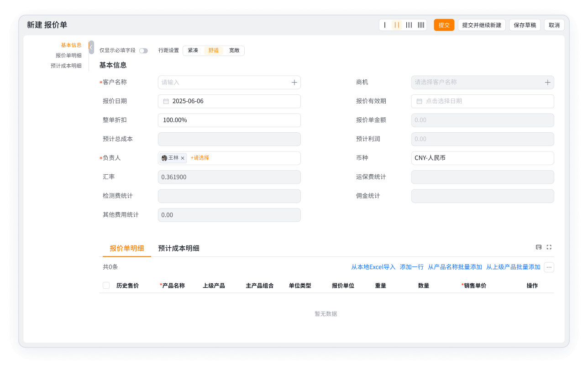588x370 pixels.
Task: Jump to 预计成本明细 in side navigation
Action: click(x=66, y=66)
